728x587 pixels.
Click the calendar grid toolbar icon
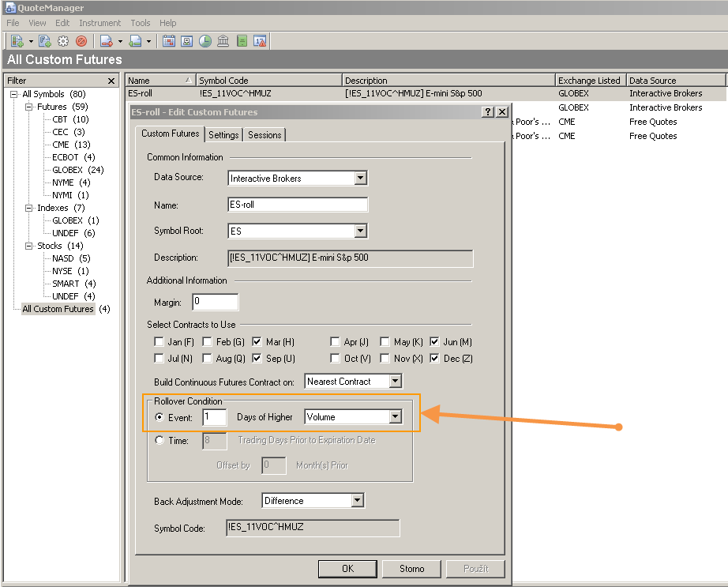[168, 41]
